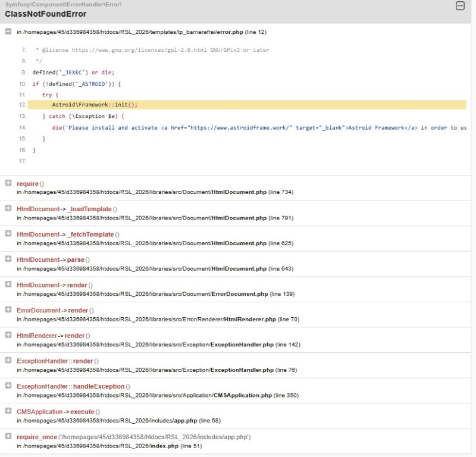Expand the HtmlDocument parse trace

pyautogui.click(x=8, y=259)
